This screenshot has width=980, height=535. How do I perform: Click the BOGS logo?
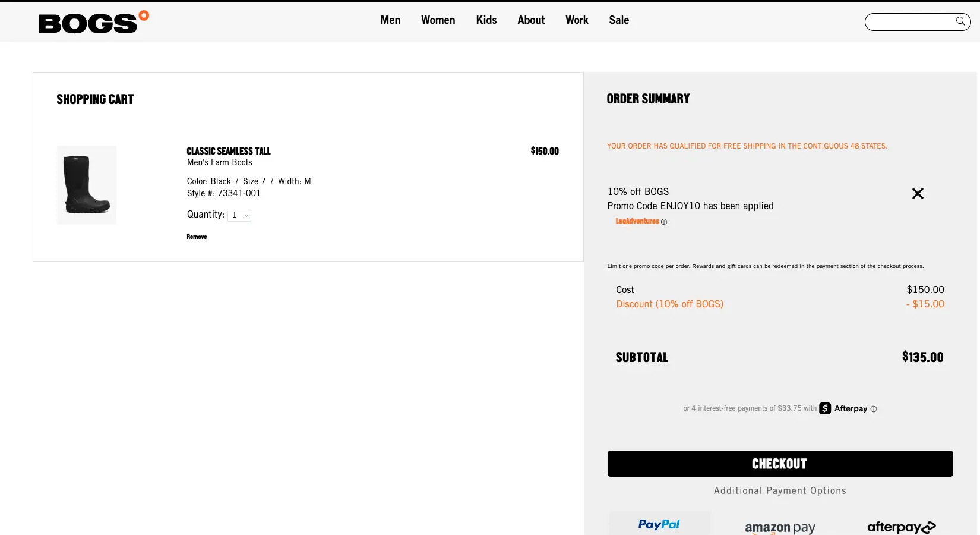(x=93, y=22)
